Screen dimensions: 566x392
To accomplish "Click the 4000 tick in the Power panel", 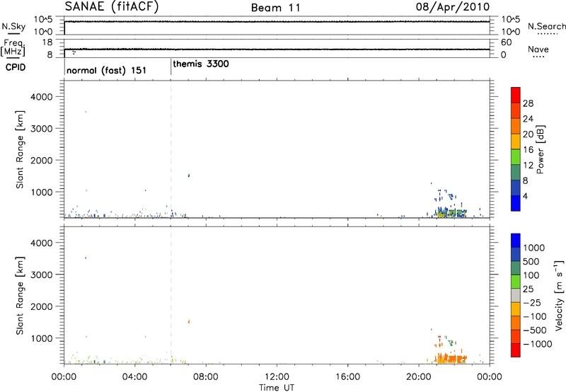I will click(x=41, y=97).
